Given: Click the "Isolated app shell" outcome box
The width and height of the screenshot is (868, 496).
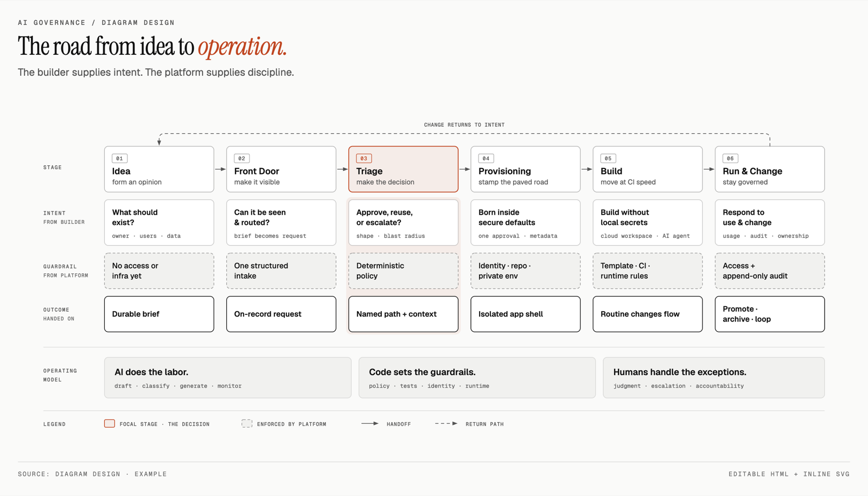Looking at the screenshot, I should pos(525,314).
